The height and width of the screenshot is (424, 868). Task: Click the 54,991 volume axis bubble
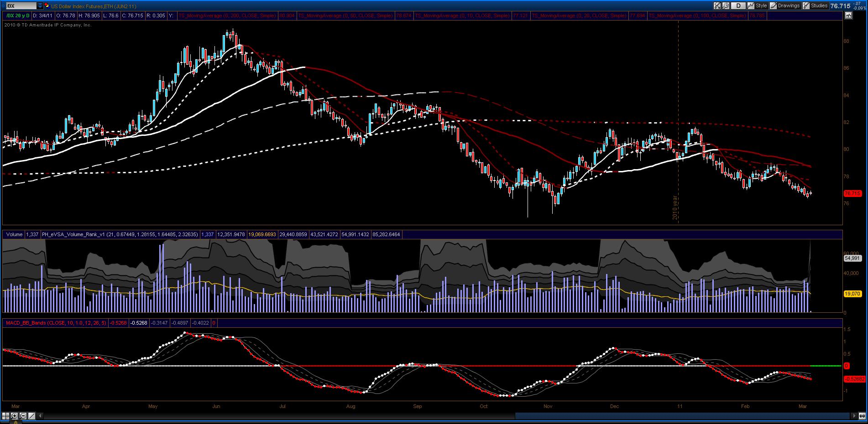pyautogui.click(x=852, y=258)
